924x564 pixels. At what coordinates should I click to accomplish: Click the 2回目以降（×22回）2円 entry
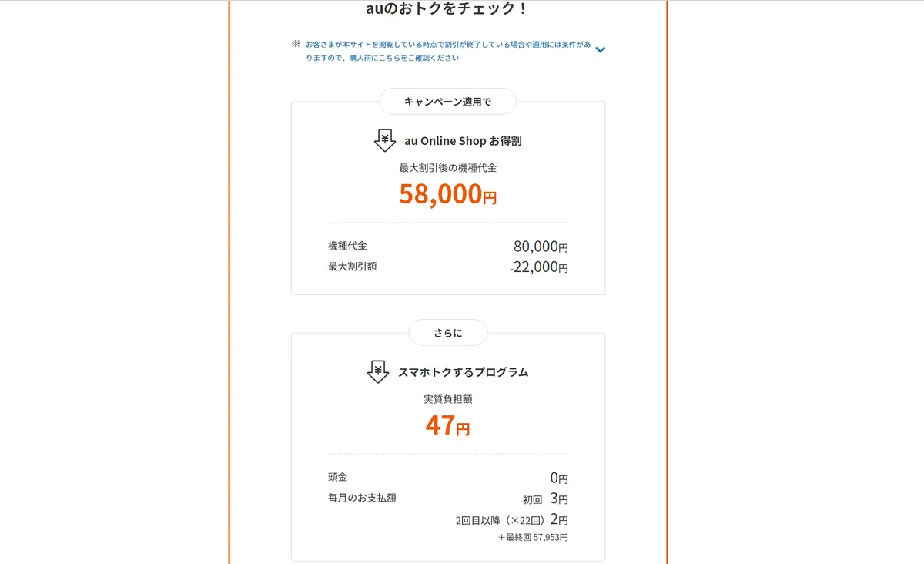coord(511,520)
